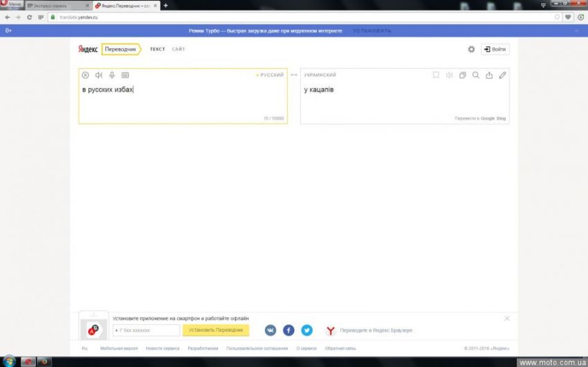Open the Opera taskbar icon
The height and width of the screenshot is (367, 588).
coord(28,361)
